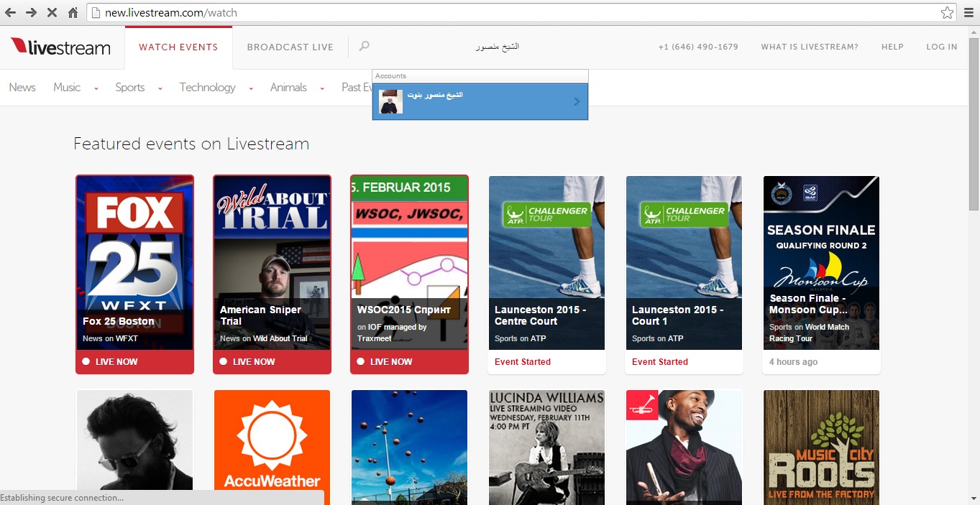This screenshot has height=505, width=980.
Task: Click the Featured events on Livestream heading
Action: 191,144
